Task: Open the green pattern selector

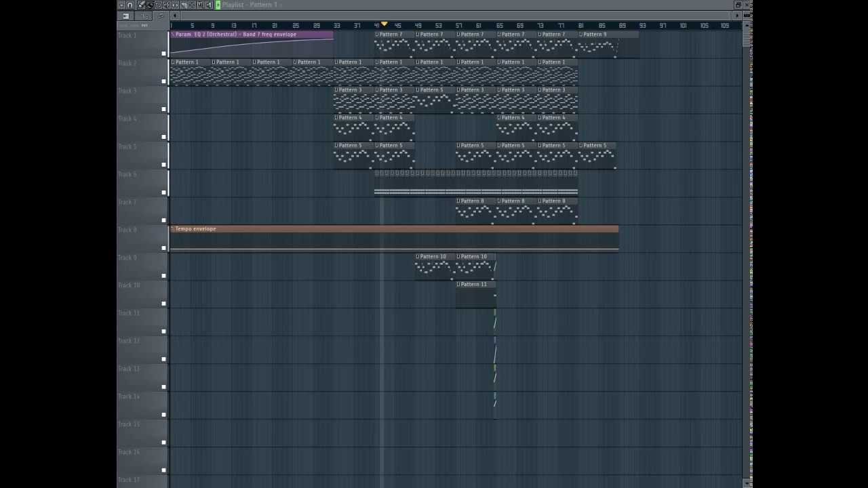Action: [218, 5]
